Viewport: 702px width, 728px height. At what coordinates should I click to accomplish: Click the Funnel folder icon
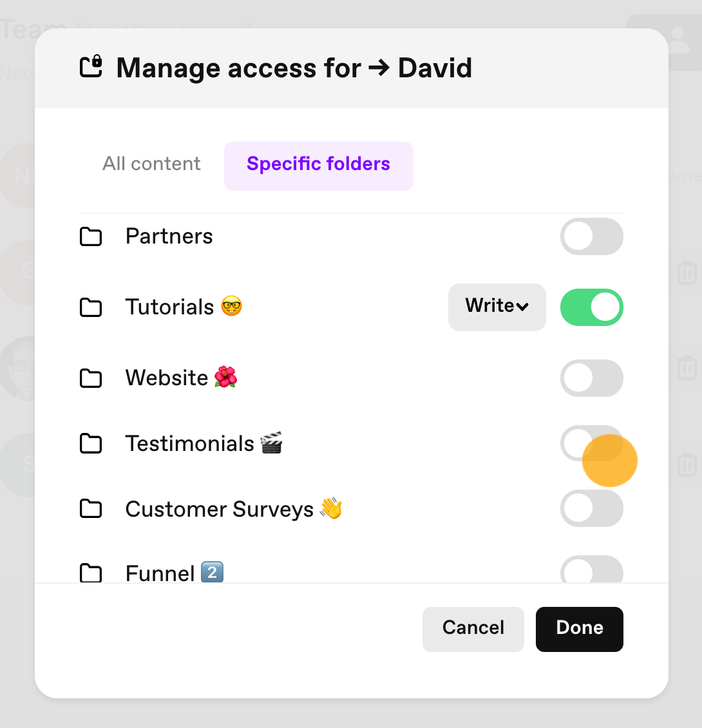click(x=91, y=573)
